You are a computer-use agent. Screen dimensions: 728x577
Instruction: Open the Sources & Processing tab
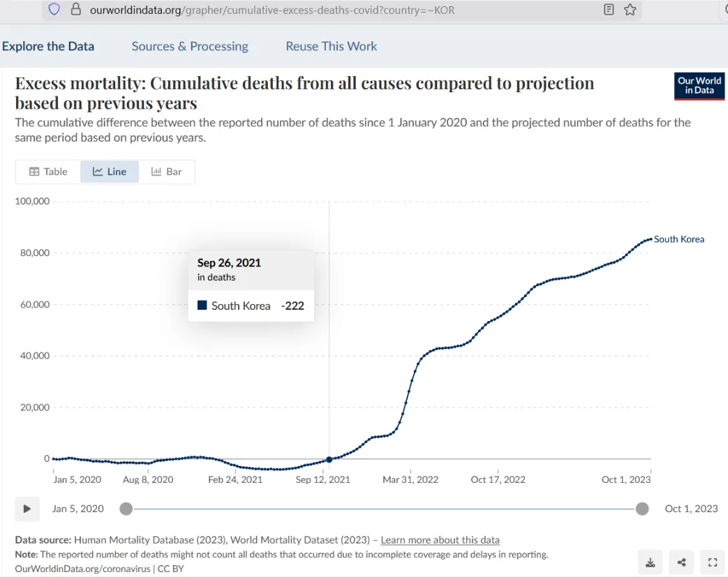click(190, 47)
